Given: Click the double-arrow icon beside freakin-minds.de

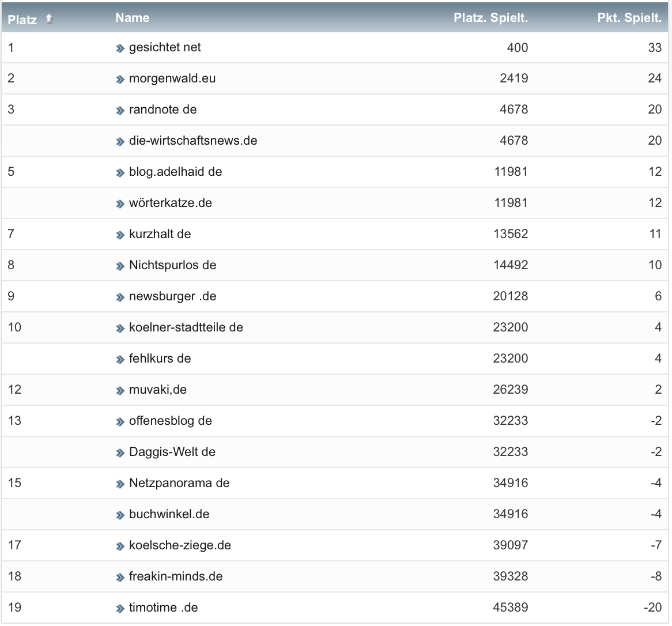Looking at the screenshot, I should click(120, 578).
